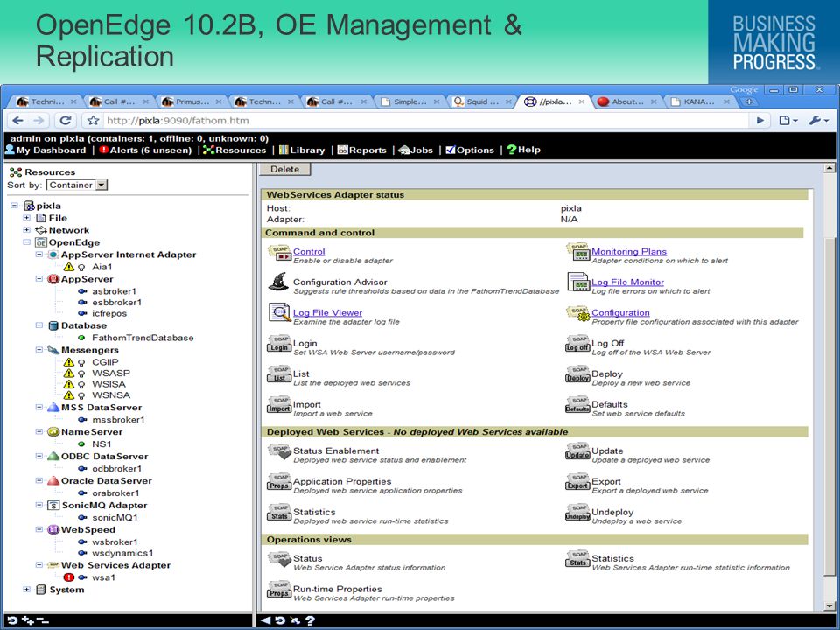This screenshot has width=840, height=630.
Task: Click the scroll up arrow of right pane
Action: click(829, 168)
